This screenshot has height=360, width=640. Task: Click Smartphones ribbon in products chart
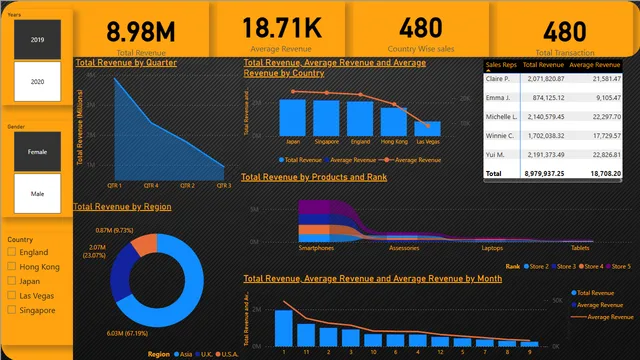tap(314, 220)
